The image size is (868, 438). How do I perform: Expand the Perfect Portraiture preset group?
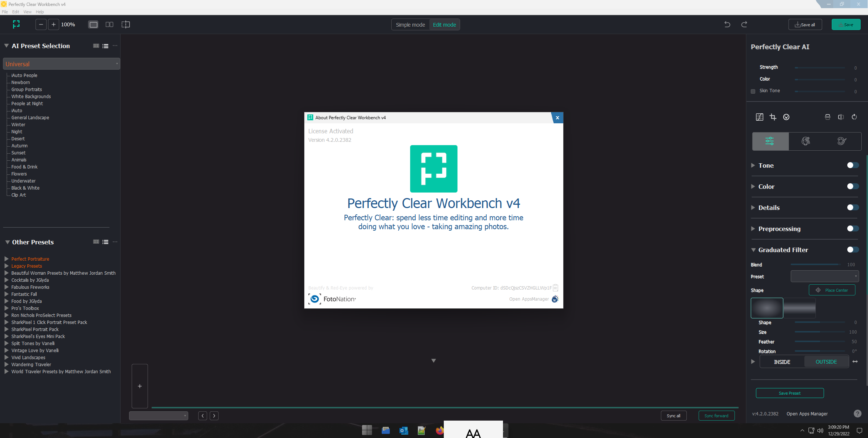(6, 259)
